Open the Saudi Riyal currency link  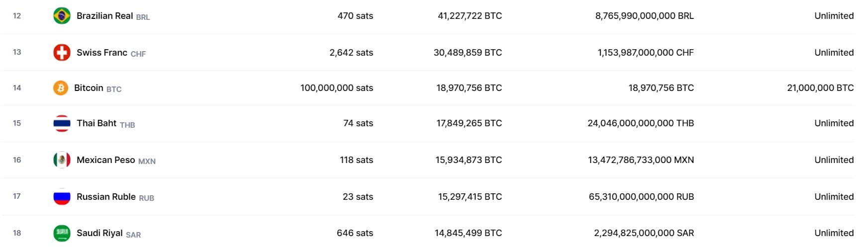coord(100,233)
